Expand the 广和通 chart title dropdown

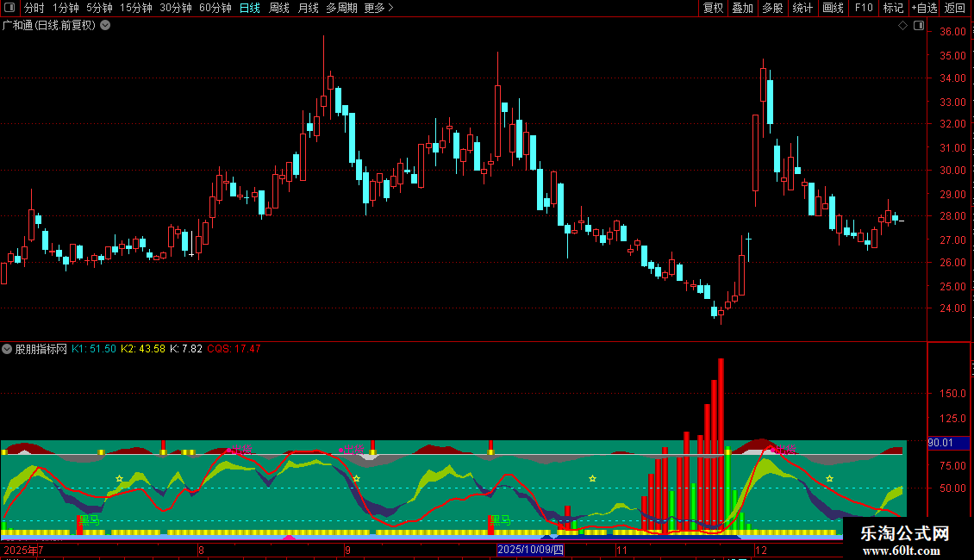(106, 26)
